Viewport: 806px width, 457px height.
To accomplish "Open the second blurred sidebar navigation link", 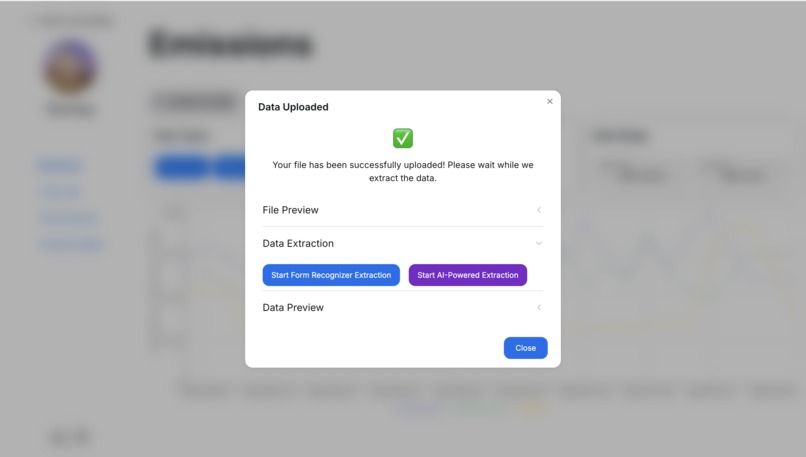I will (60, 192).
